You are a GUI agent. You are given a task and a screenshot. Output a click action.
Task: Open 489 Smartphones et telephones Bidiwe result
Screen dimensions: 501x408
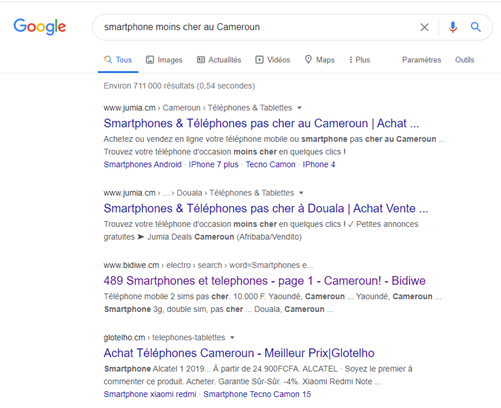pos(264,281)
